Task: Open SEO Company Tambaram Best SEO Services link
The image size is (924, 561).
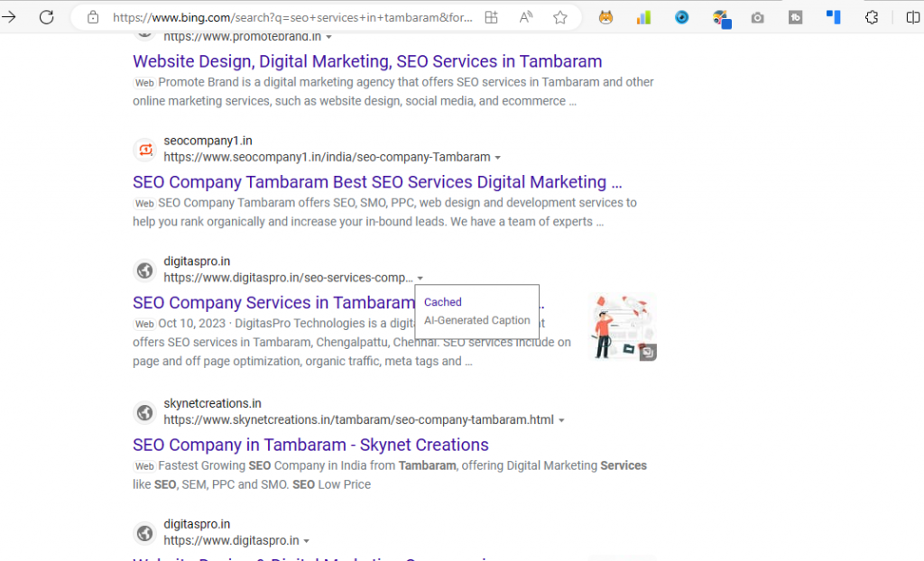Action: tap(377, 182)
